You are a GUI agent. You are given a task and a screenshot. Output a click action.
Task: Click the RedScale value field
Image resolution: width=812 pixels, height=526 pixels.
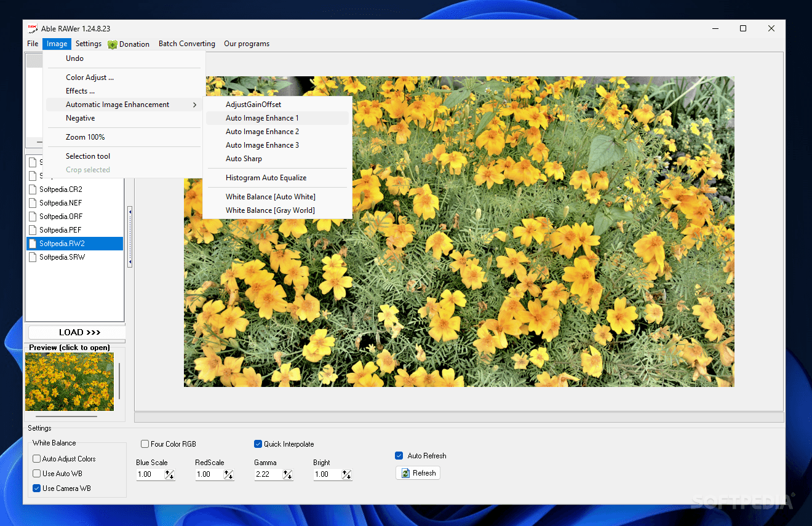(x=209, y=474)
